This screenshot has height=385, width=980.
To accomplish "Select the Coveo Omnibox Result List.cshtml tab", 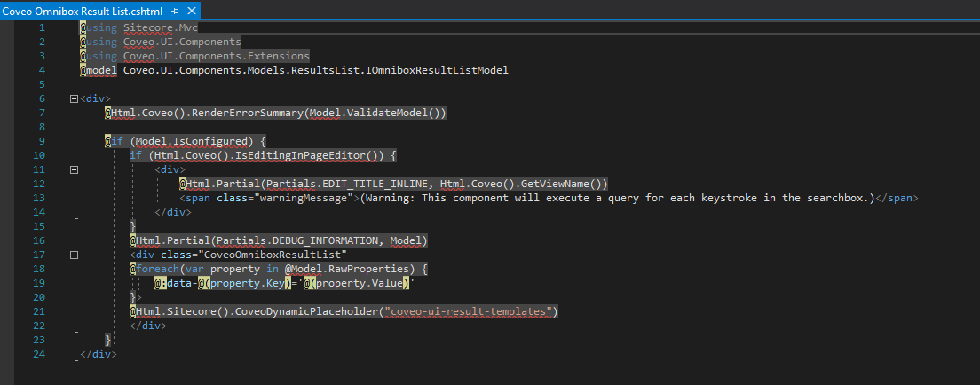I will (x=83, y=10).
